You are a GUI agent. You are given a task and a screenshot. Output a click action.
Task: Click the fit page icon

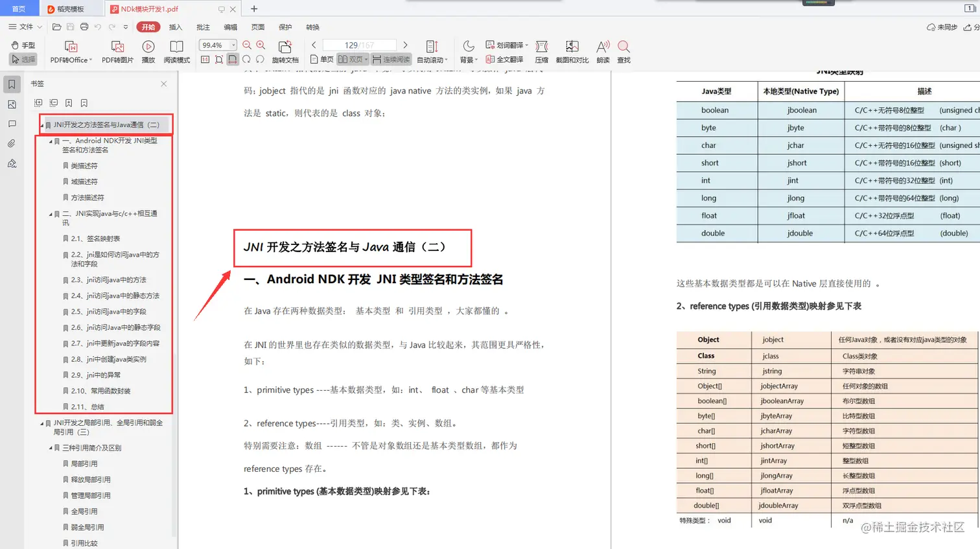click(219, 59)
